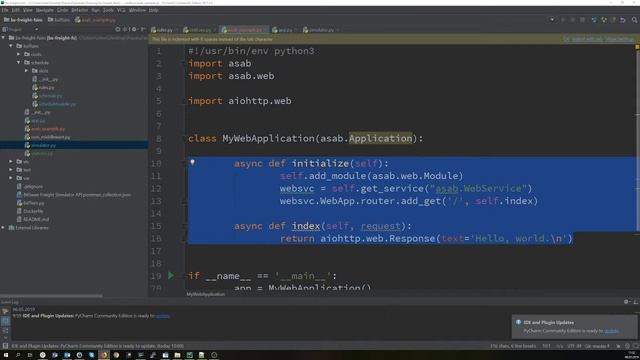
Task: Click the MyWebApplication breadcrumb below editor
Action: tap(206, 294)
